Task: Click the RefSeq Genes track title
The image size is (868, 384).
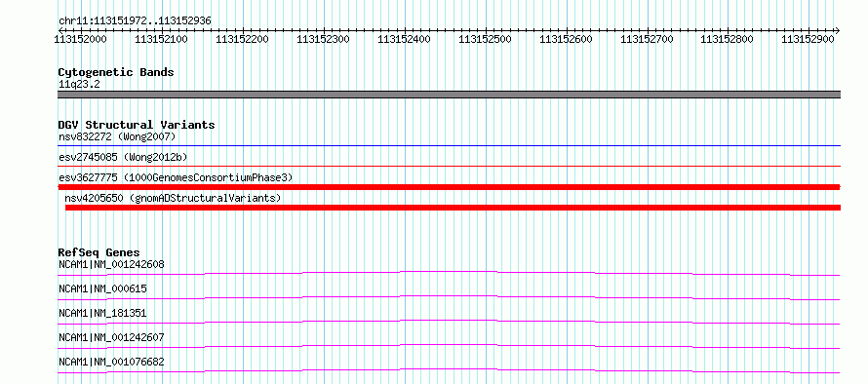Action: click(x=99, y=252)
